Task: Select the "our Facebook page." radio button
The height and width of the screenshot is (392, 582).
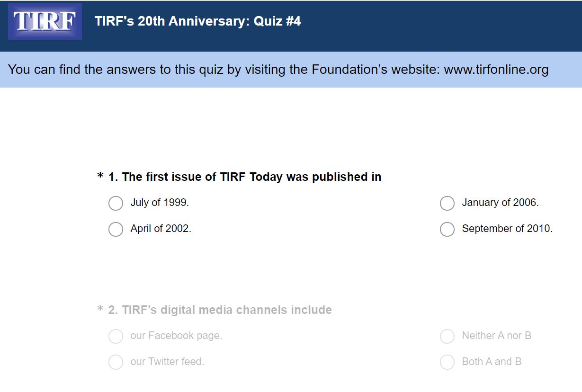Action: [x=116, y=336]
